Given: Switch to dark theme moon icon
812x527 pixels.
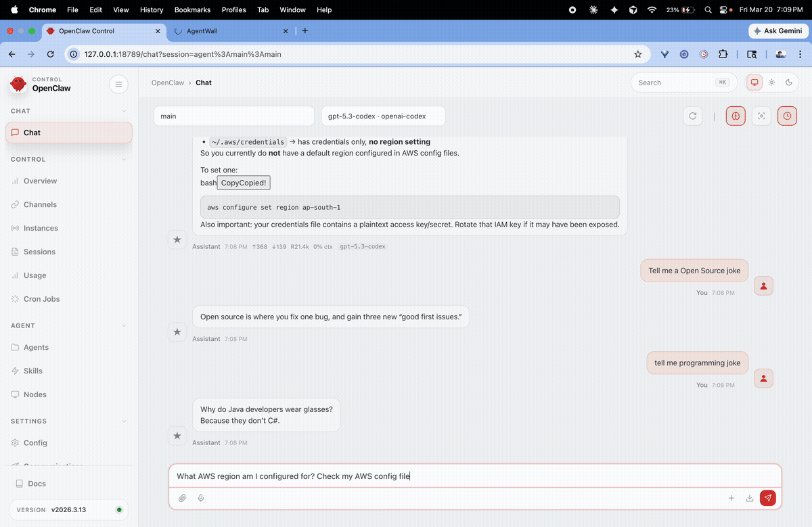Looking at the screenshot, I should click(x=789, y=83).
